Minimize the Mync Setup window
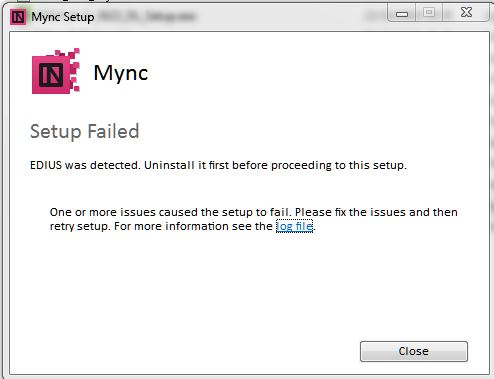Image resolution: width=494 pixels, height=379 pixels. 402,13
